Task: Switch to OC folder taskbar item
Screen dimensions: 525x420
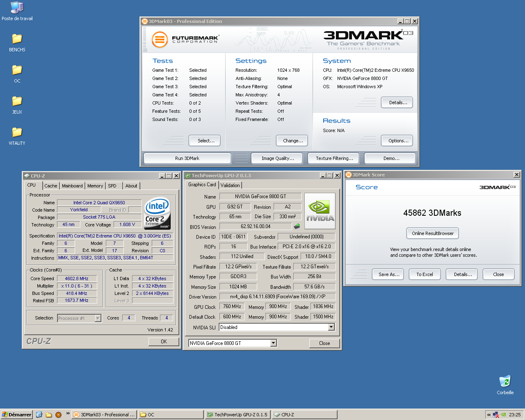Action: [x=171, y=415]
